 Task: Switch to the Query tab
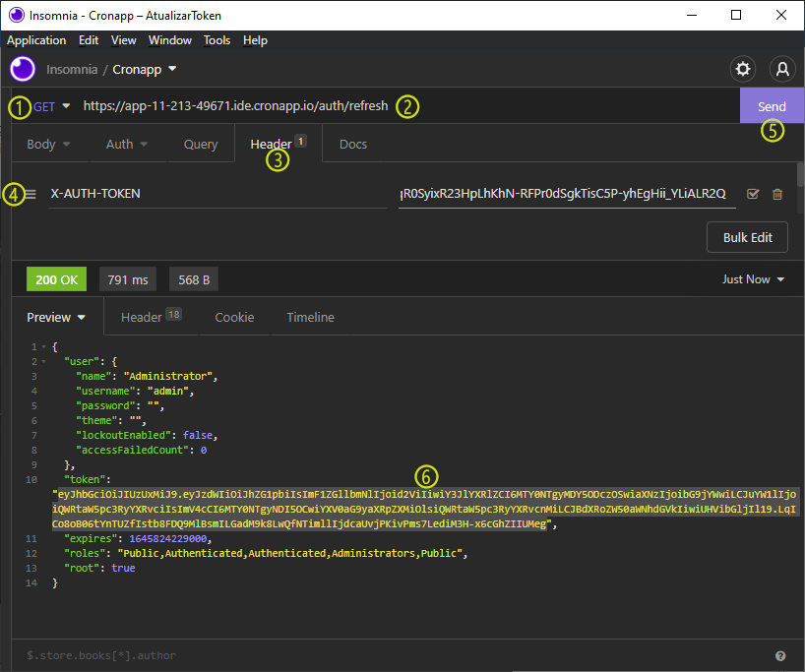[x=201, y=145]
